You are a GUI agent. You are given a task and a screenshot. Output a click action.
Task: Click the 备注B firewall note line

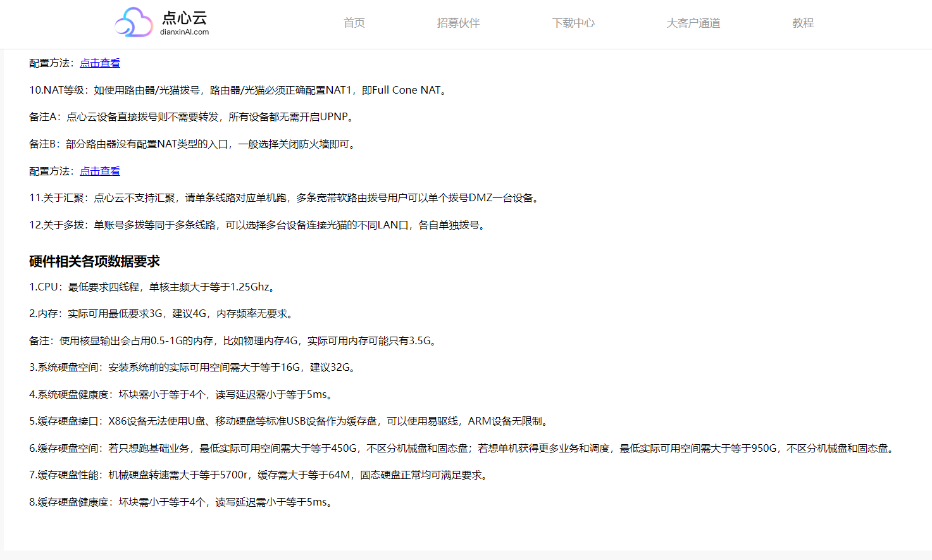click(x=191, y=144)
